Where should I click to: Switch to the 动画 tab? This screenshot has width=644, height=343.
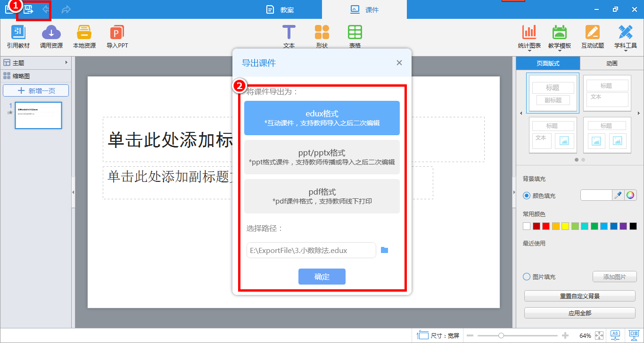coord(611,63)
